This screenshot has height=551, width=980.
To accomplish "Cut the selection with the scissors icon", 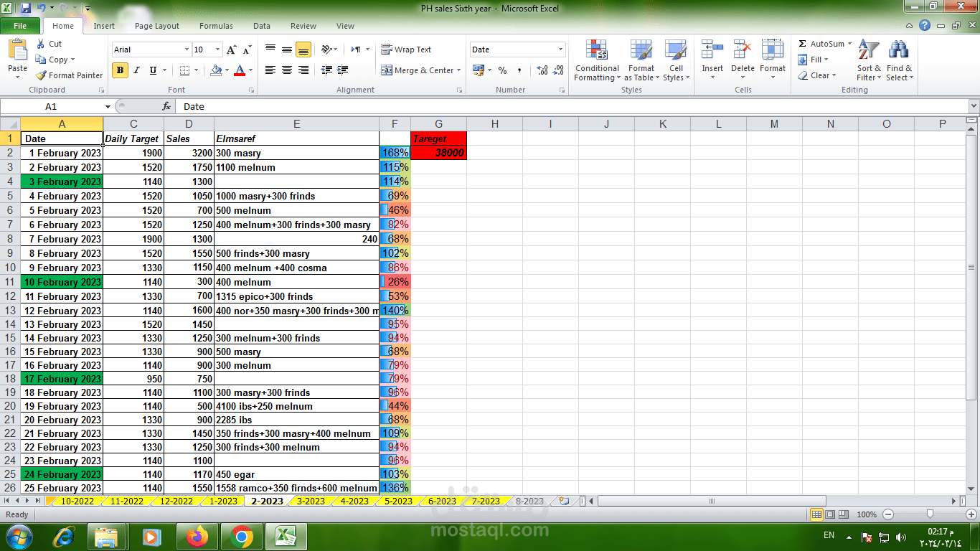I will point(42,44).
